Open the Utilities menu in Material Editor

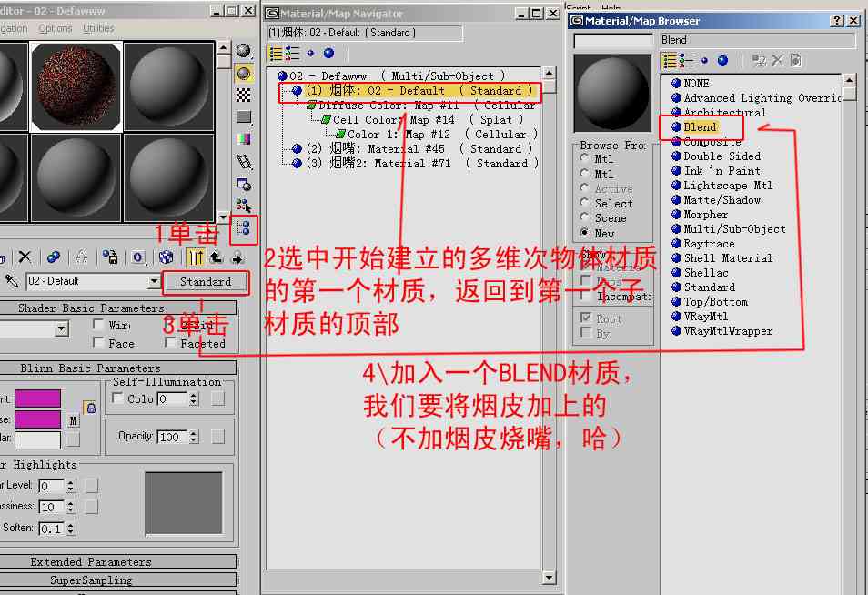(98, 28)
